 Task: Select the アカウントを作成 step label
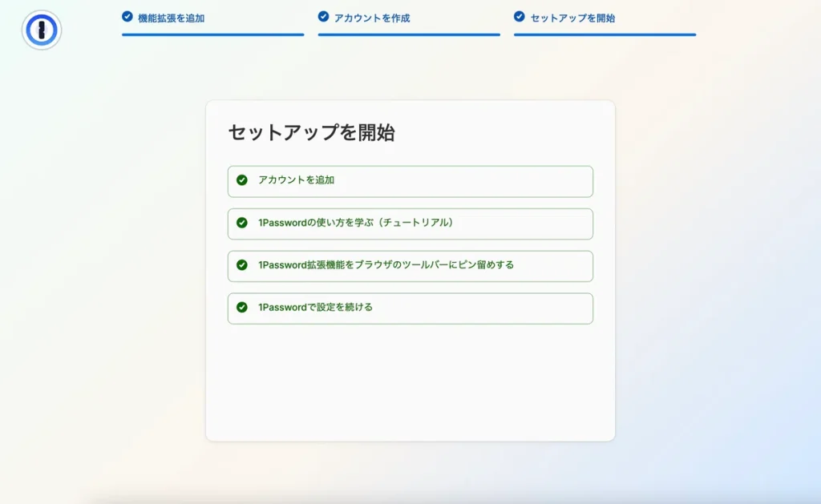(x=372, y=18)
